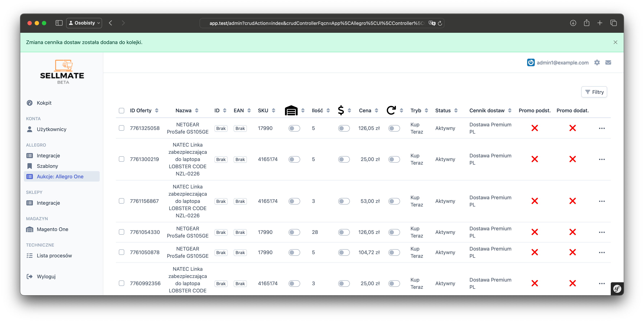The height and width of the screenshot is (322, 644).
Task: Open row actions for offer 7761325058
Action: [x=602, y=128]
